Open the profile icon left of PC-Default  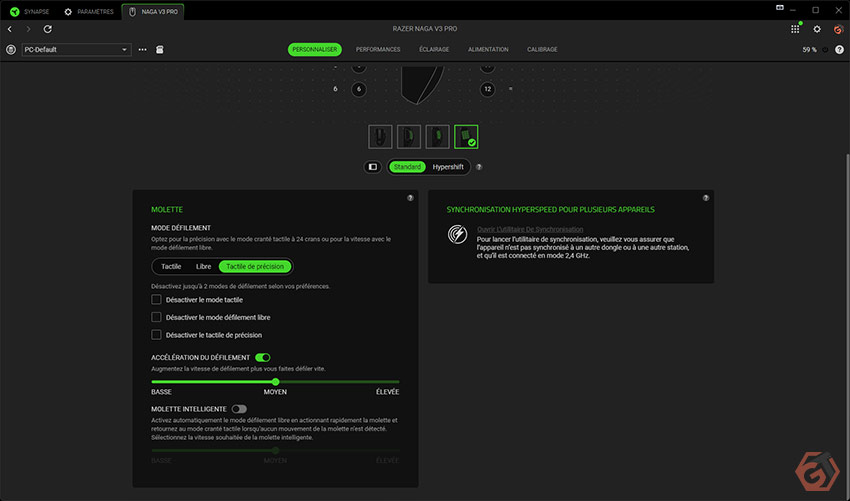11,49
